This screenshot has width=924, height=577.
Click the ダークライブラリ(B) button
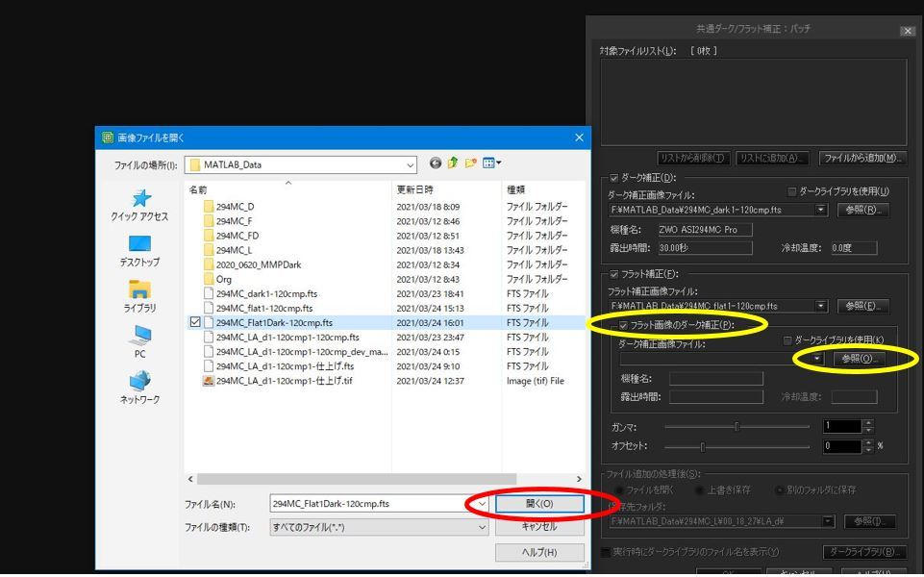863,552
